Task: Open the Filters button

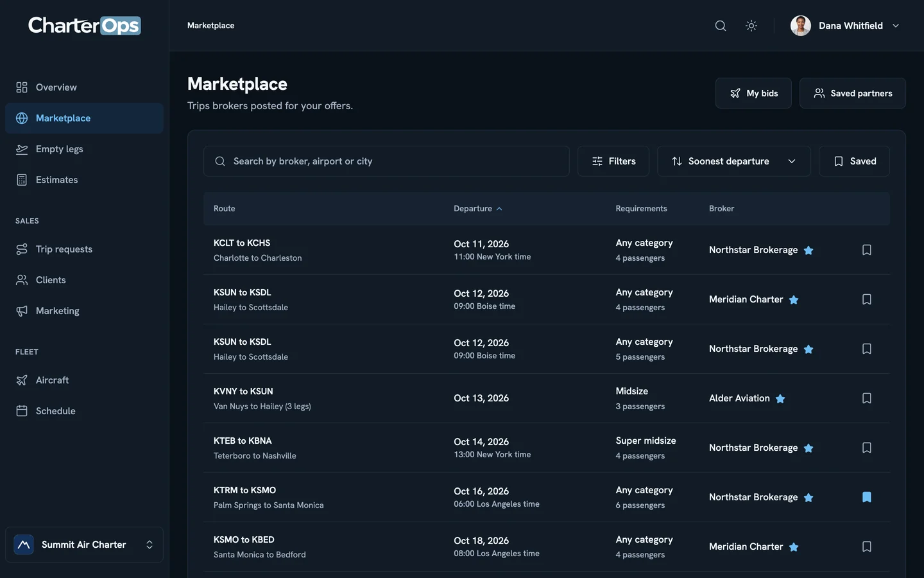Action: click(613, 161)
